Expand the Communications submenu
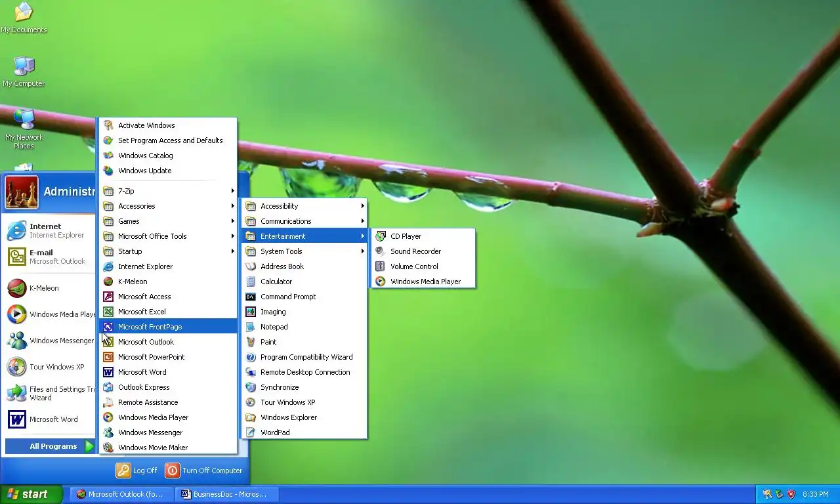The image size is (840, 504). (x=304, y=221)
